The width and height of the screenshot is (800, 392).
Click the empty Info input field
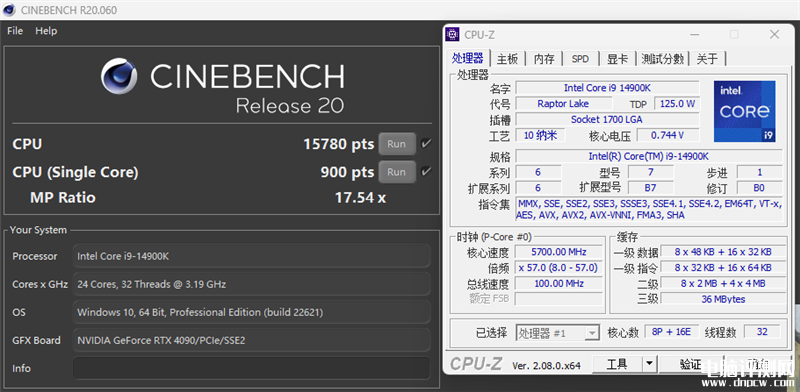pos(252,368)
